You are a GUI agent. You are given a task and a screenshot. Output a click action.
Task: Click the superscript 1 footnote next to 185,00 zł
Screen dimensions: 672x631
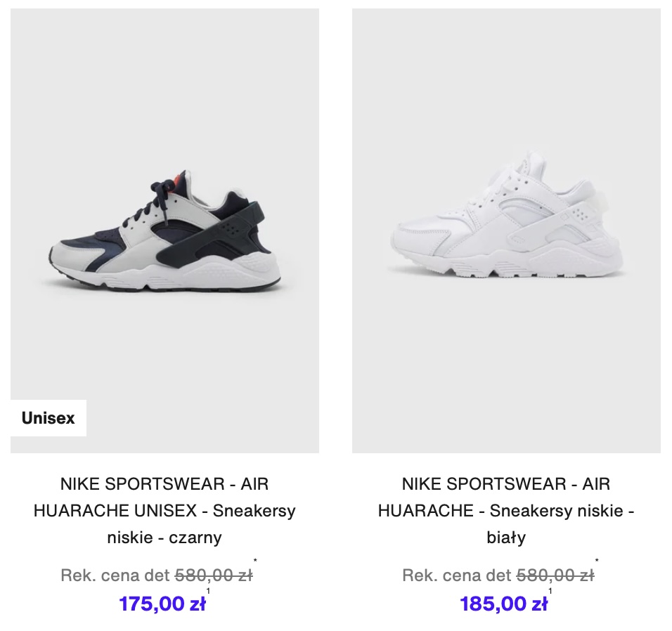pyautogui.click(x=550, y=591)
